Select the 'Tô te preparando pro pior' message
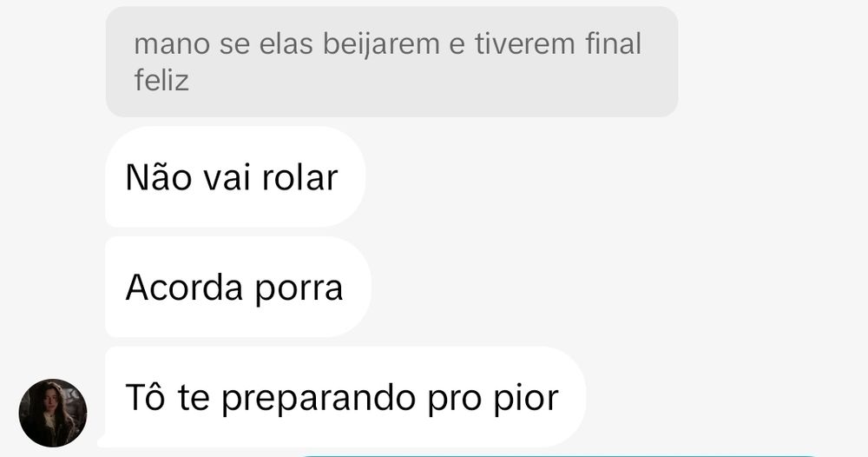Screen dimensions: 868x457 click(x=345, y=397)
